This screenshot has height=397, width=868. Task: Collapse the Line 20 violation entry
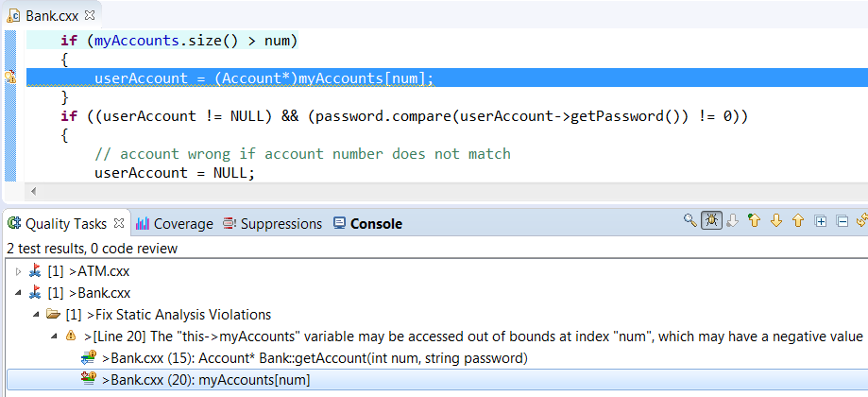point(54,337)
